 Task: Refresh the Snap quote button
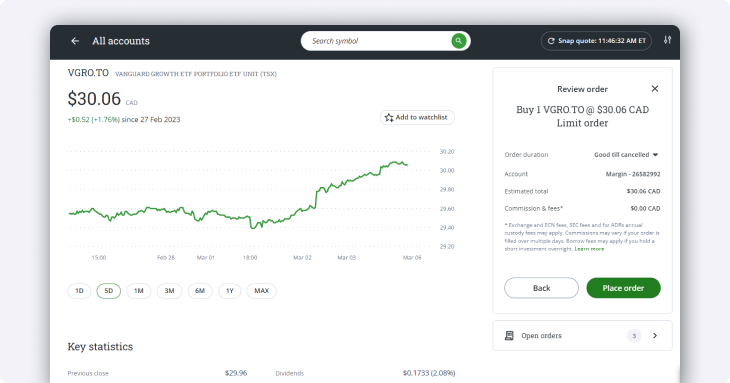pyautogui.click(x=596, y=41)
